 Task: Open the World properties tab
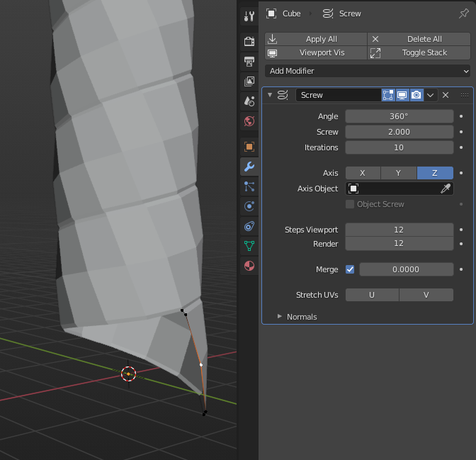249,121
